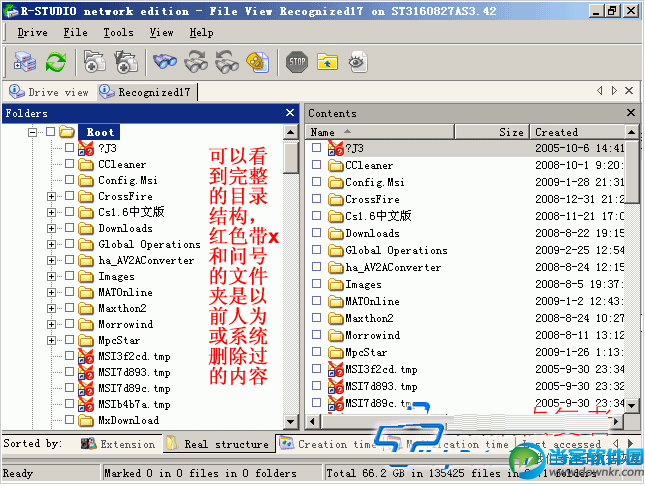Check the Config.Msi checkbox in Contents
This screenshot has height=486, width=645.
click(x=316, y=181)
